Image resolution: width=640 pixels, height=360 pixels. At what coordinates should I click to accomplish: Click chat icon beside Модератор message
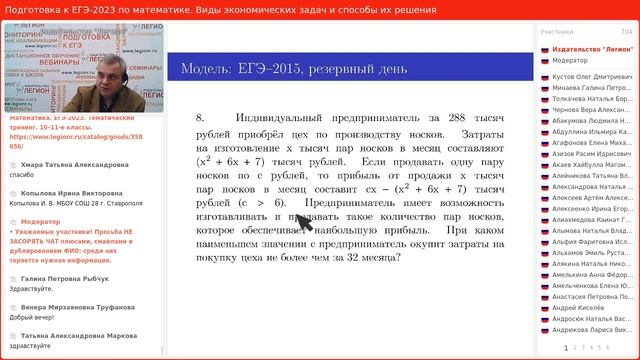13,222
